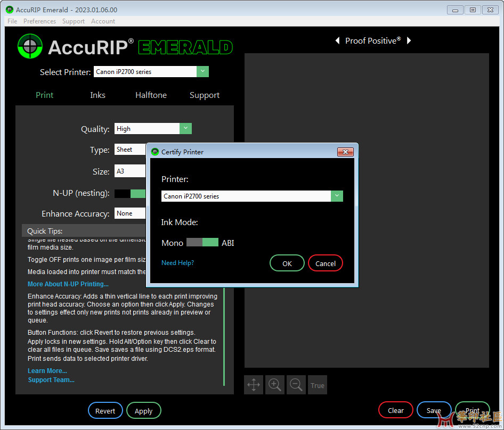Switch to the Halftone tab

pyautogui.click(x=151, y=95)
